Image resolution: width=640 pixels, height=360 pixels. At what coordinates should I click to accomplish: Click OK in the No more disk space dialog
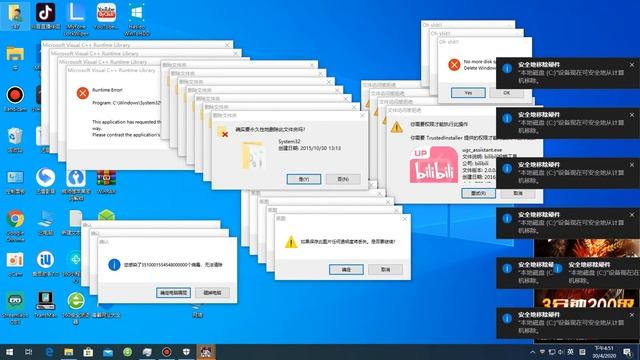(x=507, y=93)
